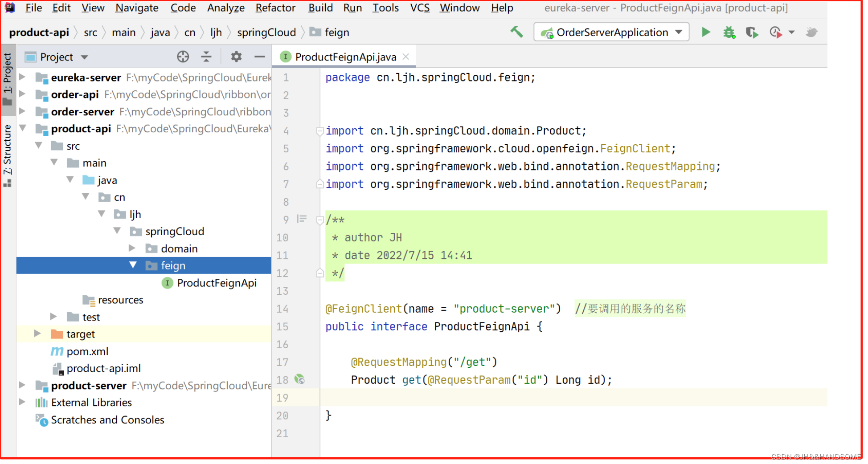This screenshot has height=464, width=868.
Task: Collapse the feign package arrow
Action: point(133,266)
